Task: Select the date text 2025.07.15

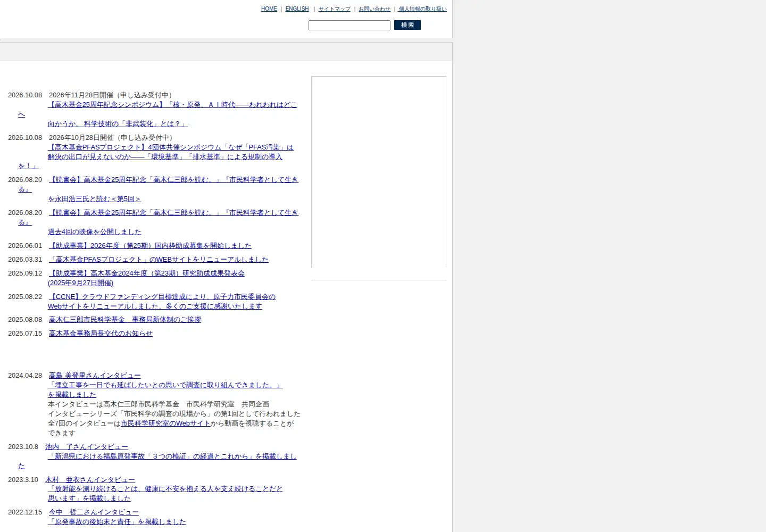Action: point(25,334)
